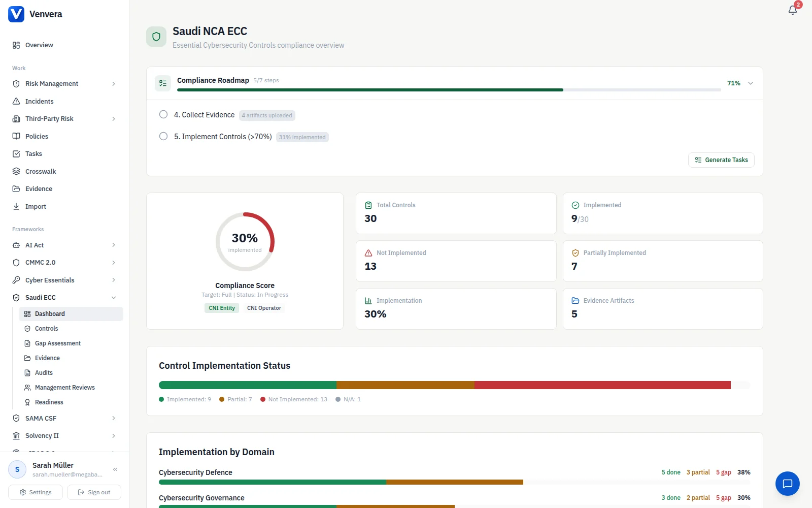The height and width of the screenshot is (508, 812).
Task: Click the 'Not Implemented: 13' legend entry
Action: tap(294, 399)
